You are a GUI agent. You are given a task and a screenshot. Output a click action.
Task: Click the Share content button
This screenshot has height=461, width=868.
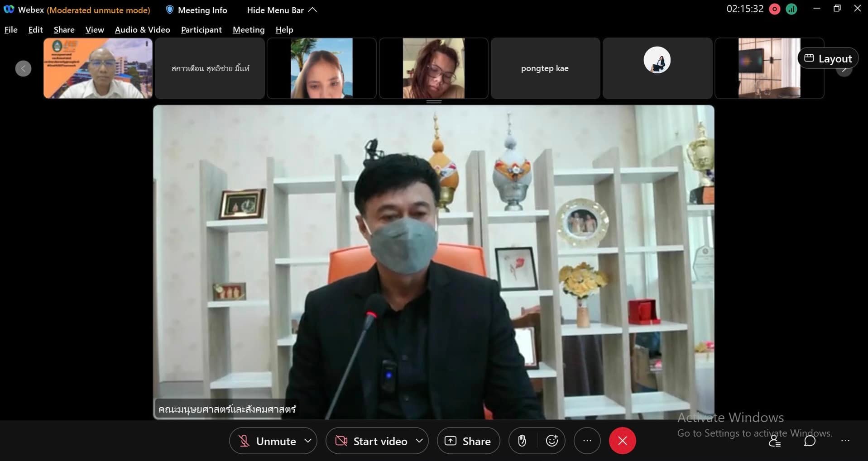[468, 441]
